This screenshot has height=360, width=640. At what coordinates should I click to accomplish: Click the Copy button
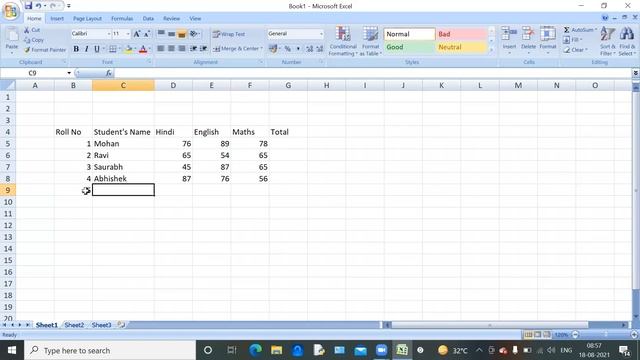pyautogui.click(x=34, y=40)
